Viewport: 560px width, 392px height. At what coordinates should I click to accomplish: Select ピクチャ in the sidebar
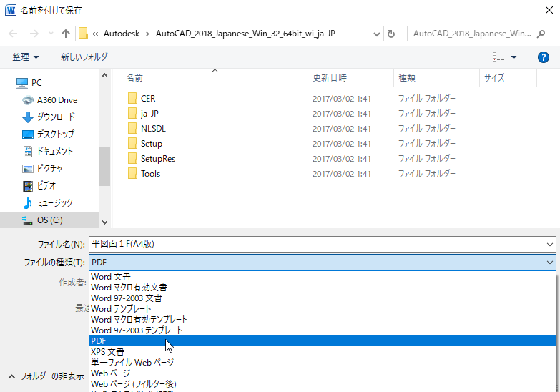pyautogui.click(x=42, y=169)
